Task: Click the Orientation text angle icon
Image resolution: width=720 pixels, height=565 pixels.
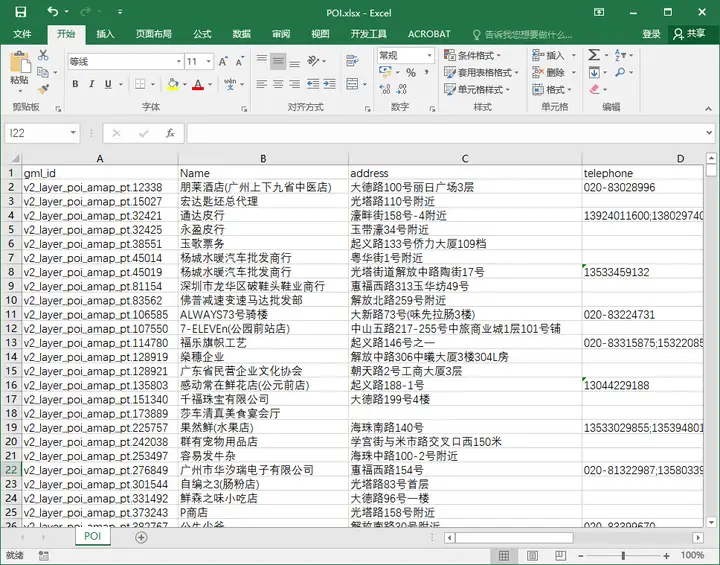Action: pyautogui.click(x=313, y=61)
